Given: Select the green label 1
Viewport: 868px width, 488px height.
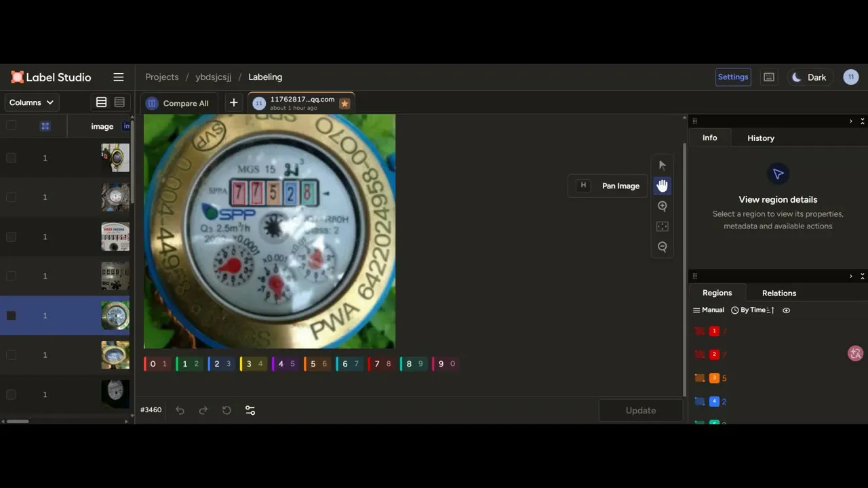Looking at the screenshot, I should pos(189,364).
